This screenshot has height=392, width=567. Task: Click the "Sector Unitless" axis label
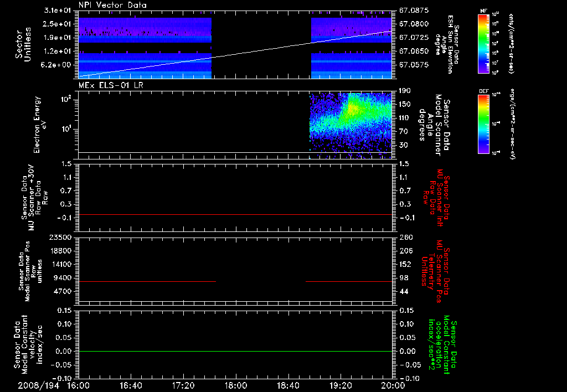click(23, 44)
